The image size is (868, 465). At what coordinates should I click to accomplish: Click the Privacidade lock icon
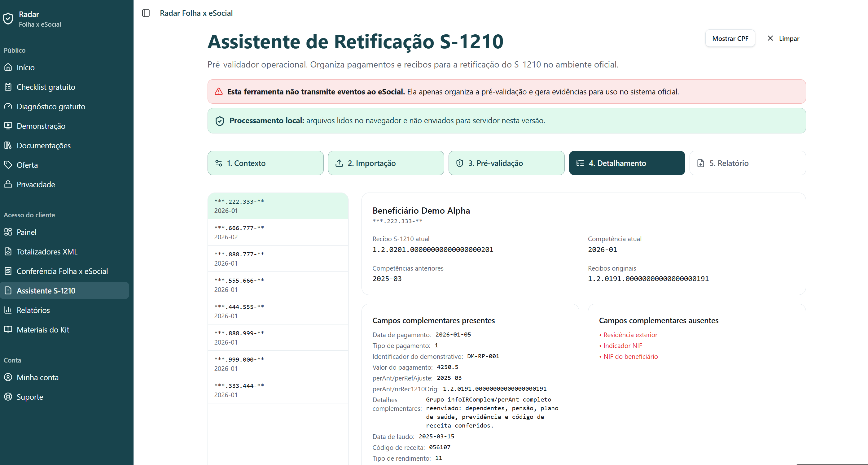8,185
